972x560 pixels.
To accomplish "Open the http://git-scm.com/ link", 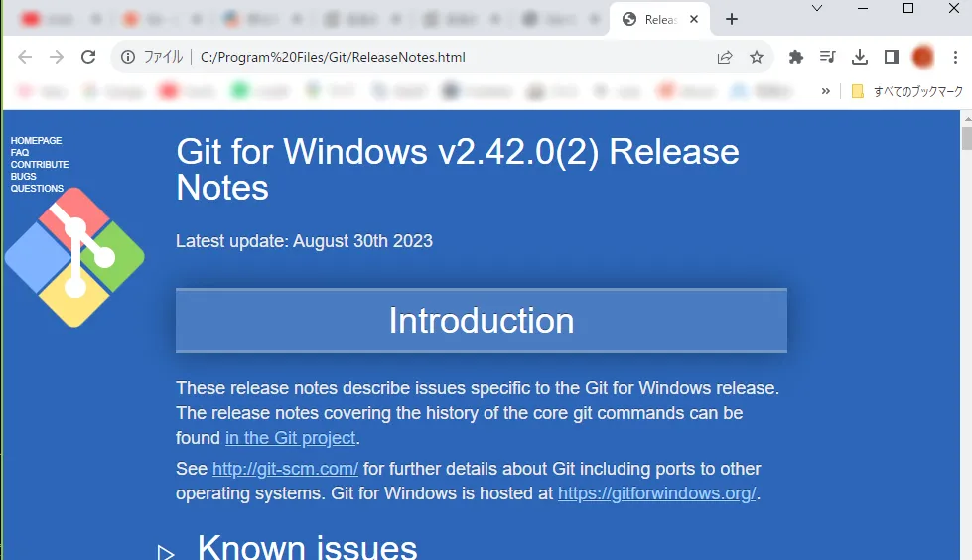I will pyautogui.click(x=285, y=469).
